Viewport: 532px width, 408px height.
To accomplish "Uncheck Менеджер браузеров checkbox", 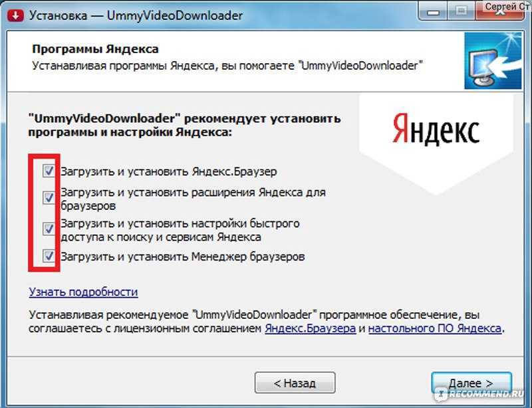I will [49, 256].
